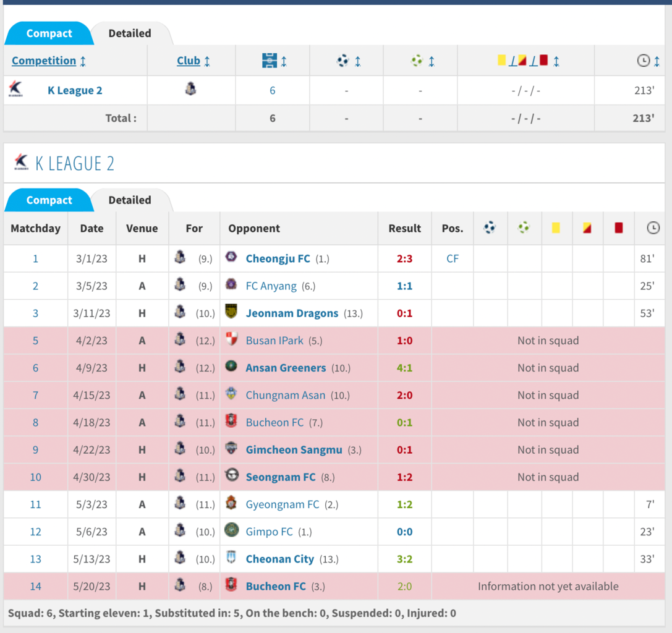Click the Jeonnam Dragons crest icon
The height and width of the screenshot is (633, 672).
pyautogui.click(x=231, y=312)
